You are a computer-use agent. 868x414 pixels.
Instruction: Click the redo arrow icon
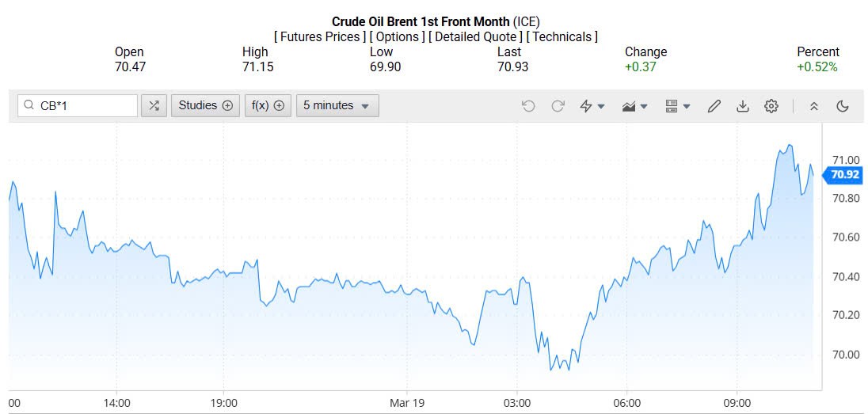point(558,106)
